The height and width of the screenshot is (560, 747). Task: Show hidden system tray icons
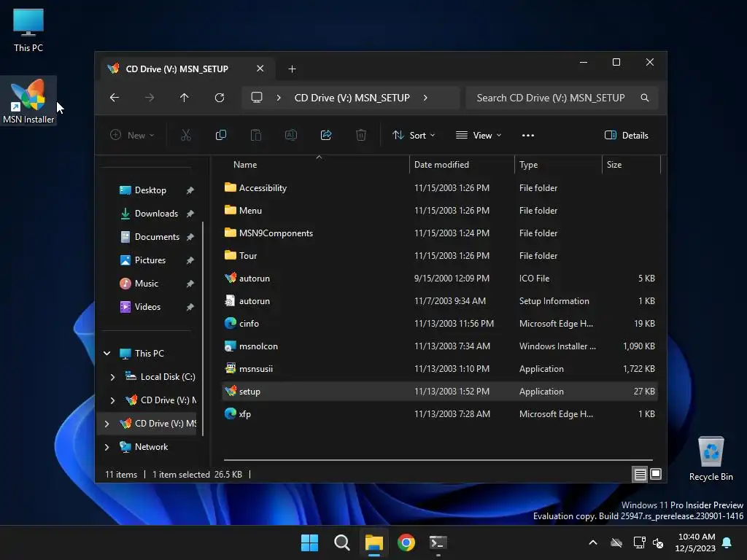(x=593, y=542)
